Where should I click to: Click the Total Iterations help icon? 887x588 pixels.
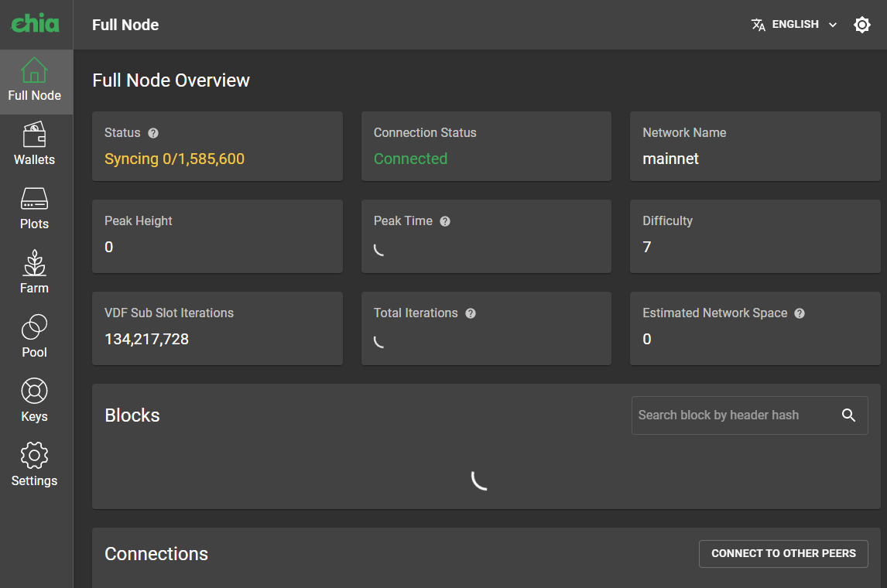point(471,314)
